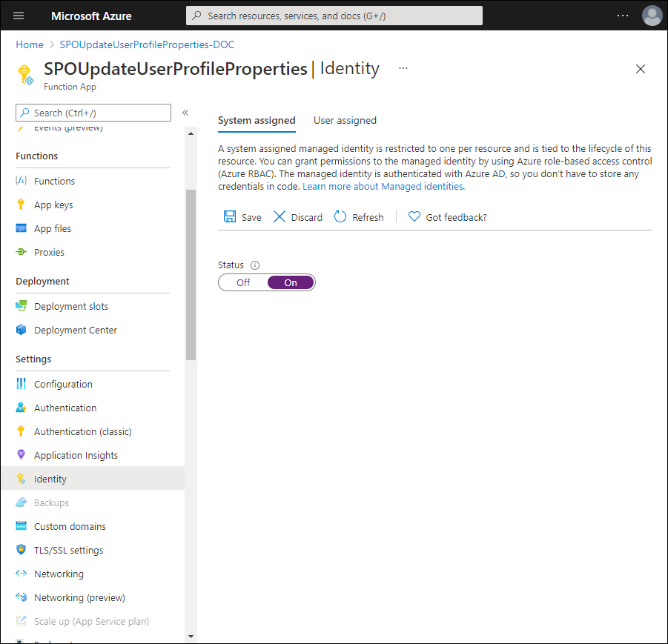Click the Discard X icon
This screenshot has width=668, height=644.
pyautogui.click(x=280, y=217)
